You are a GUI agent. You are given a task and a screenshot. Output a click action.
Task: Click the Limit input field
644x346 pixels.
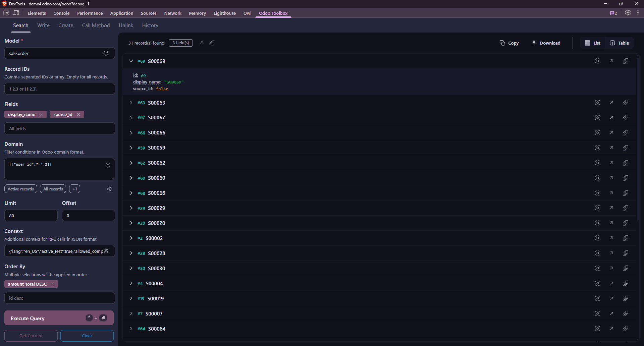click(31, 215)
